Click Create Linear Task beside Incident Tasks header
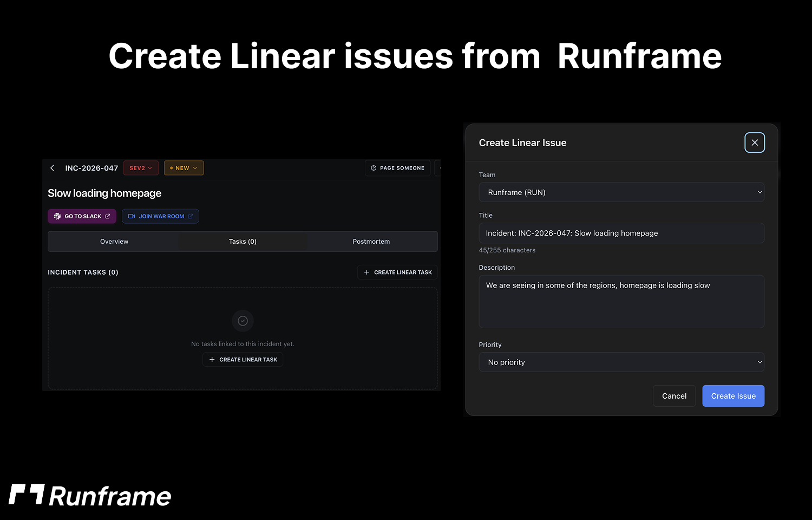The image size is (812, 520). [397, 272]
